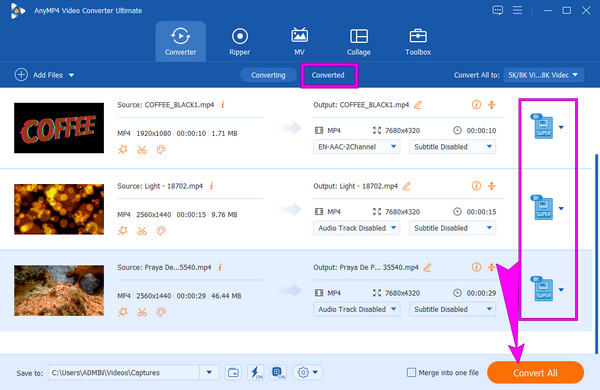Click 8K format icon for COFFEE_BLACK1.mp4
This screenshot has width=600, height=390.
pos(542,126)
